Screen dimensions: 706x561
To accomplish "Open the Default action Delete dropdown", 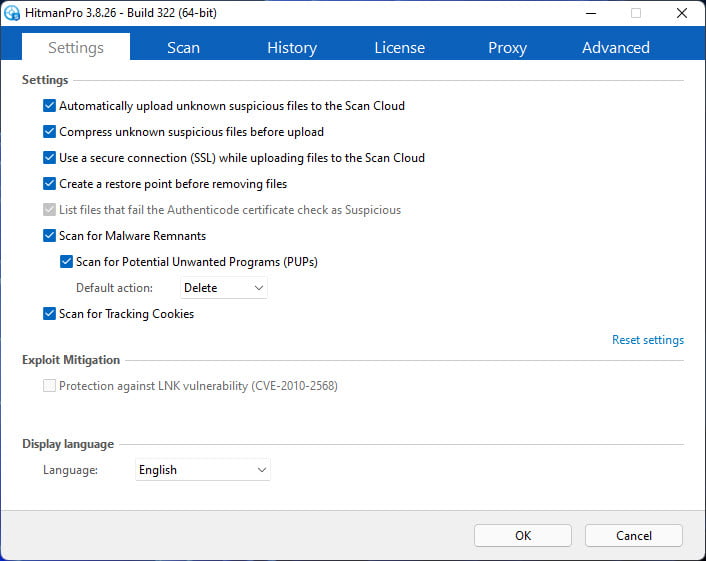I will point(224,288).
